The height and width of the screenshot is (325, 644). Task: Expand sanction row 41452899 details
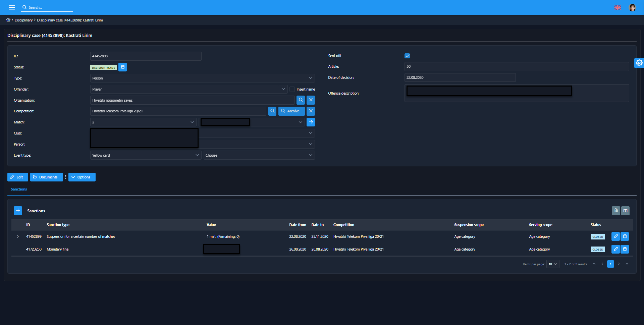point(18,236)
